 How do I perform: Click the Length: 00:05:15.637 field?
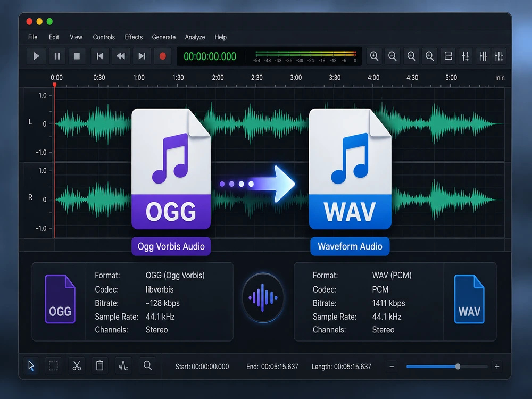click(x=342, y=367)
